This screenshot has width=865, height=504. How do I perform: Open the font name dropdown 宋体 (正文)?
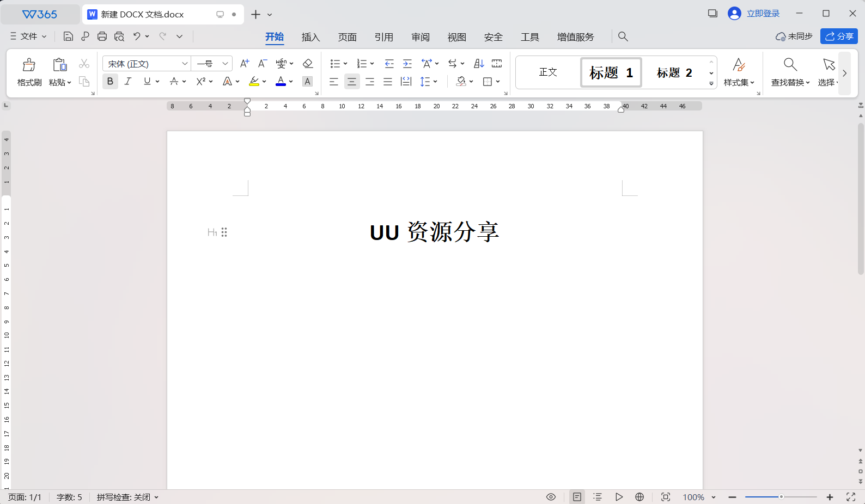[185, 64]
